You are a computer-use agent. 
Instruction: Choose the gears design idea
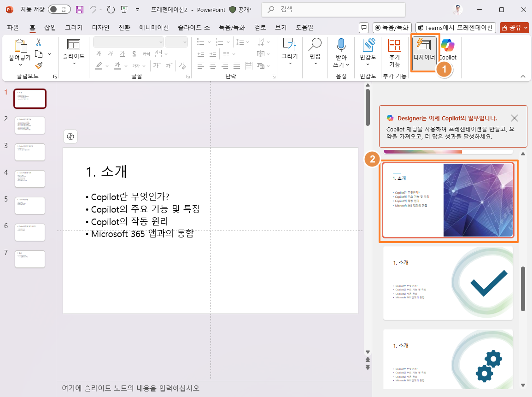(x=448, y=359)
